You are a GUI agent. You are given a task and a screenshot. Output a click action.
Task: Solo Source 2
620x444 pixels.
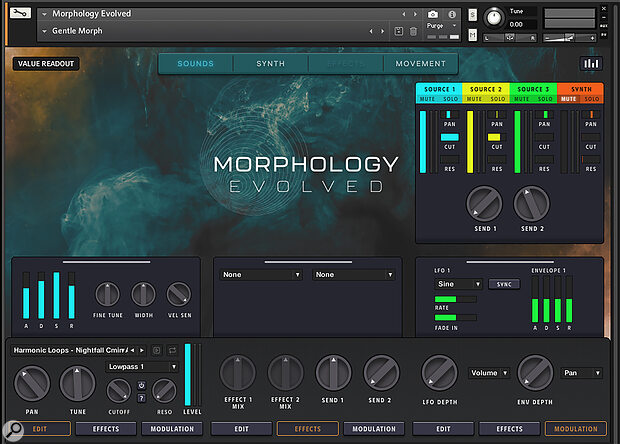point(498,99)
